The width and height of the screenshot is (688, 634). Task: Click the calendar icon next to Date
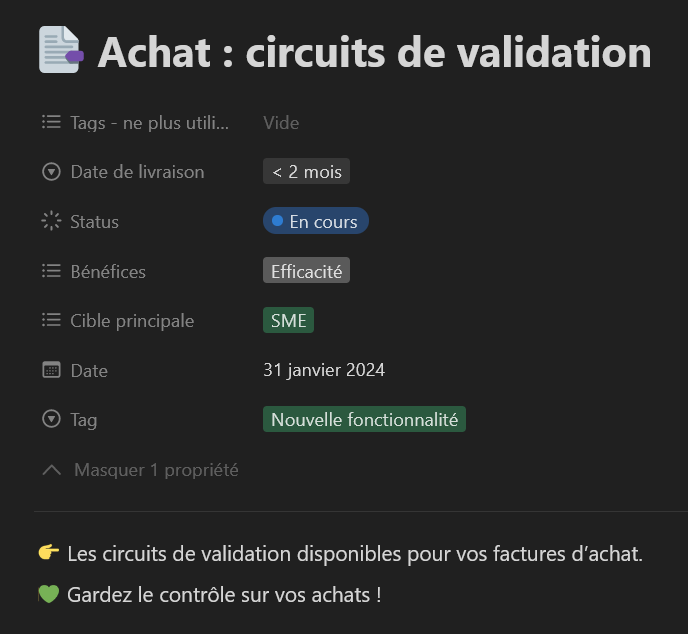pyautogui.click(x=52, y=370)
